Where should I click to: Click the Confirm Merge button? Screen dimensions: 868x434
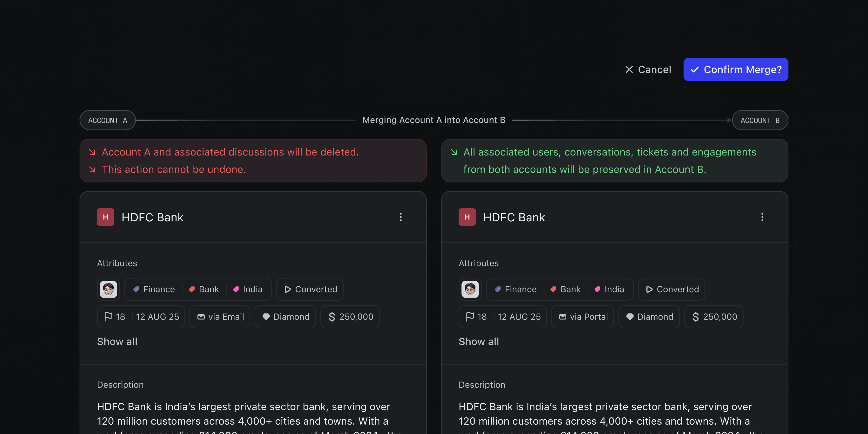736,69
